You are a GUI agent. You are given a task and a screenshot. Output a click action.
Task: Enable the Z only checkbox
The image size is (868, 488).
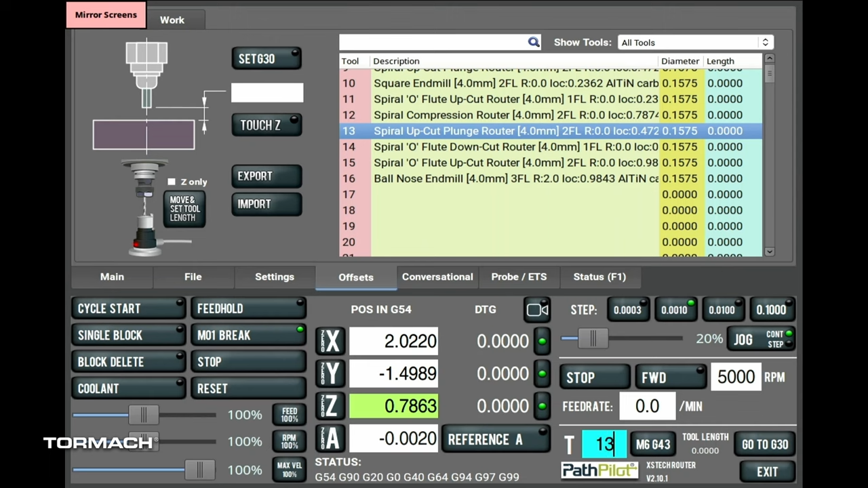pyautogui.click(x=171, y=182)
